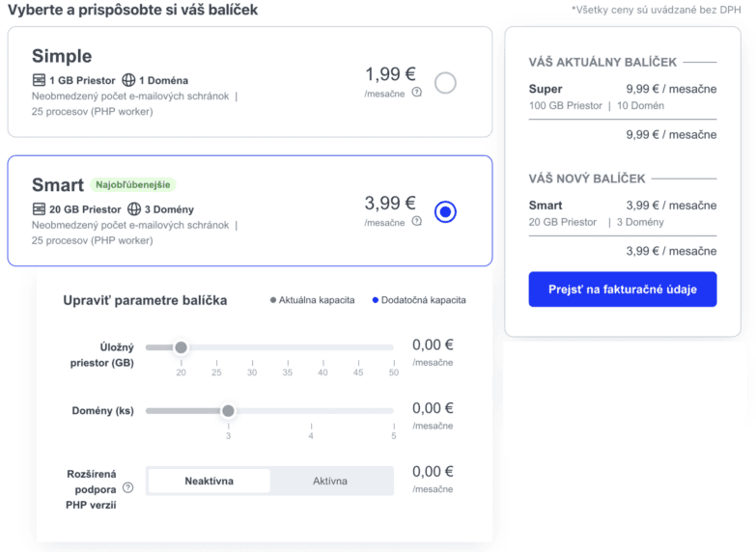Select the Smart plan radio button
This screenshot has height=552, width=756.
[x=445, y=212]
